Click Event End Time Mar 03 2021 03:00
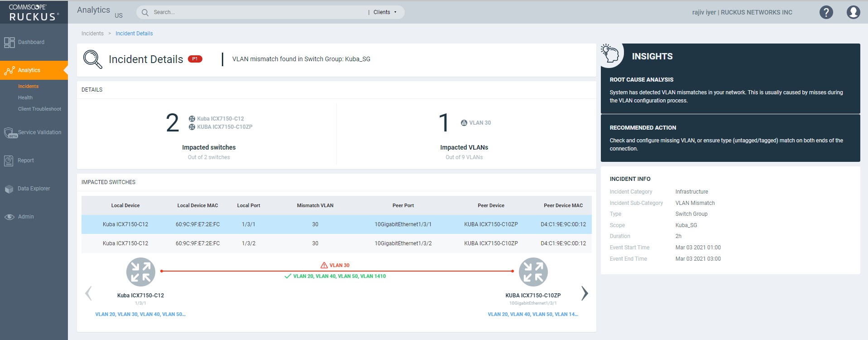Screen dimensions: 868x340 [698, 259]
